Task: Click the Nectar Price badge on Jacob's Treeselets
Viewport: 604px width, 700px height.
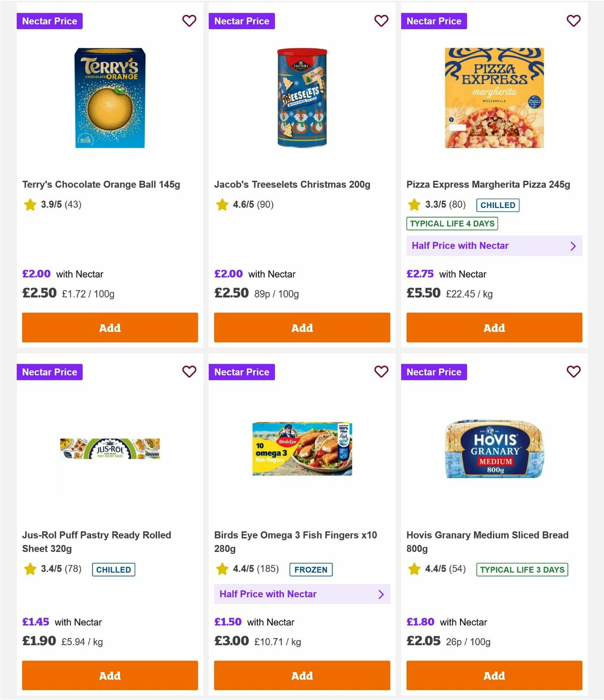Action: pos(242,21)
